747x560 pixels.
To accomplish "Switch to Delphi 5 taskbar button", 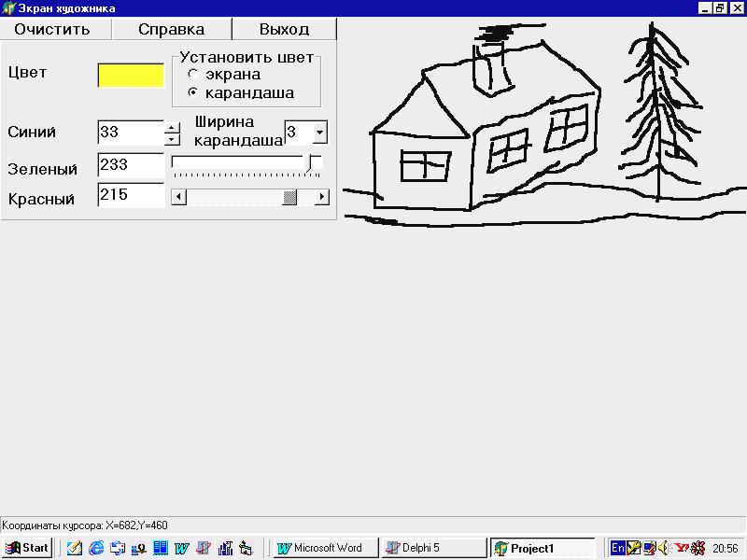I will 434,548.
